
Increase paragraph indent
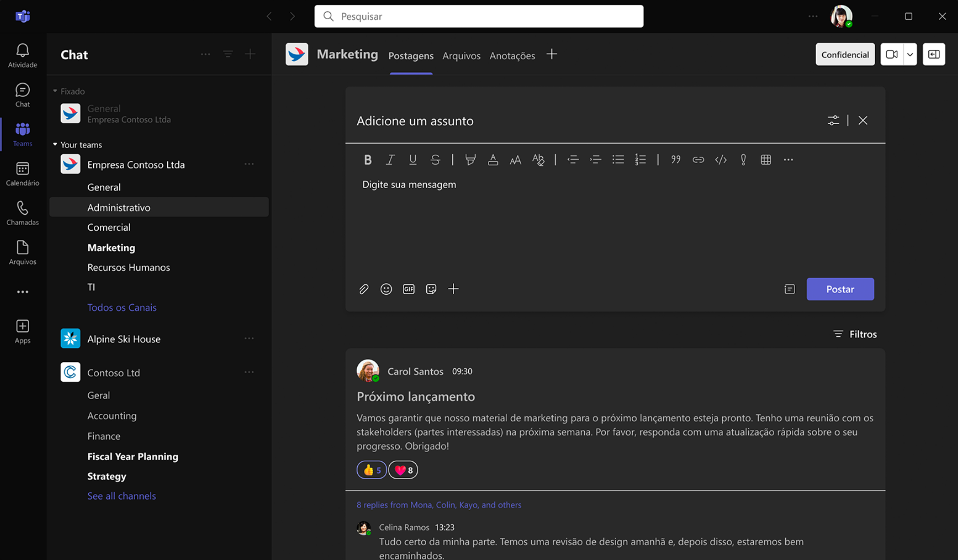click(x=595, y=160)
